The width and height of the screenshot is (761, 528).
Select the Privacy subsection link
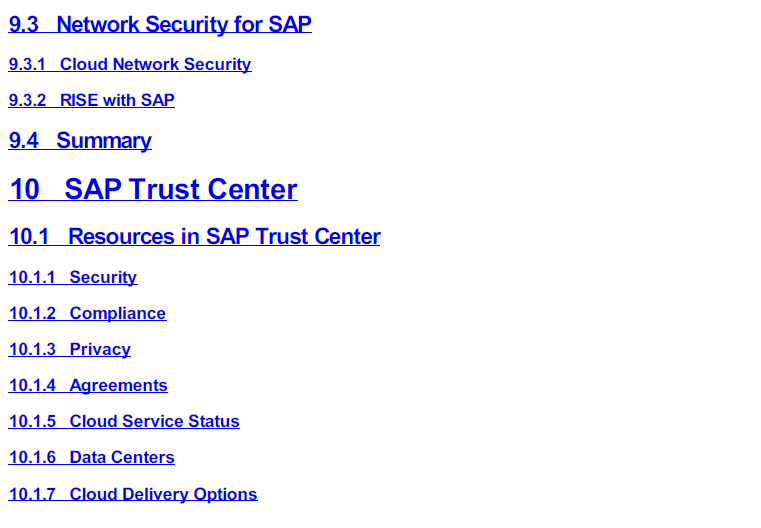100,350
